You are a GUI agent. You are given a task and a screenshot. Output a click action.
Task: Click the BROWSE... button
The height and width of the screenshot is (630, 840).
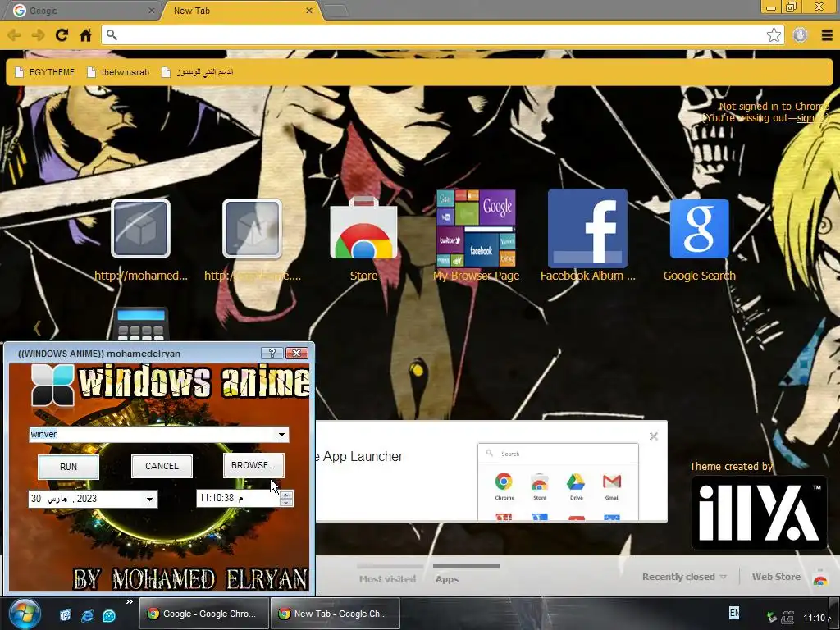pos(253,466)
